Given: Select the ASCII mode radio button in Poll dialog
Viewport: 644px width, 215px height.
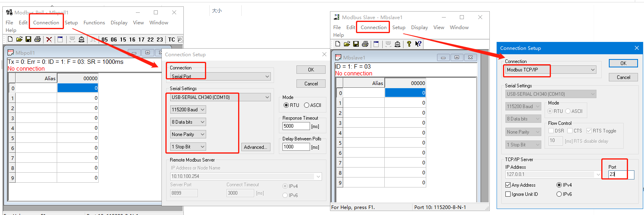Looking at the screenshot, I should pos(307,105).
